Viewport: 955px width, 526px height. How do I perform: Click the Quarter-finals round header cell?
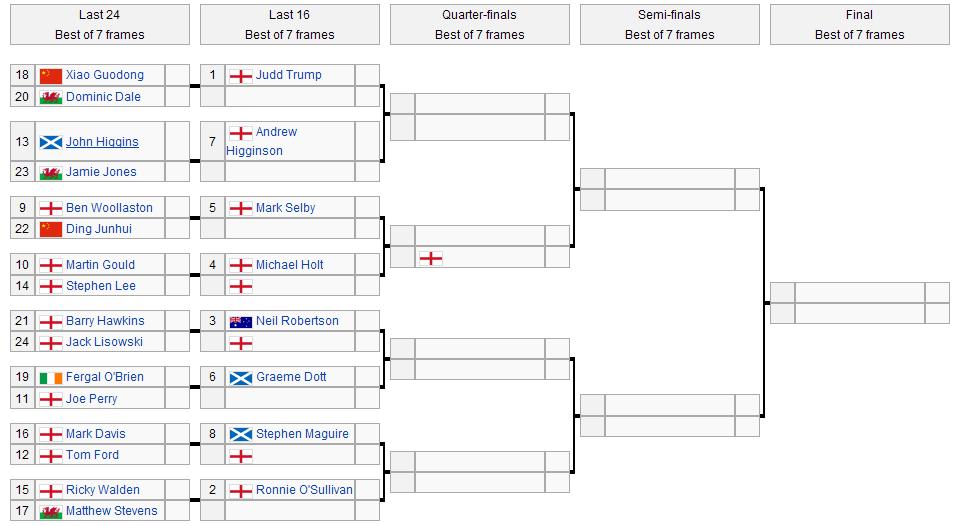tap(479, 24)
